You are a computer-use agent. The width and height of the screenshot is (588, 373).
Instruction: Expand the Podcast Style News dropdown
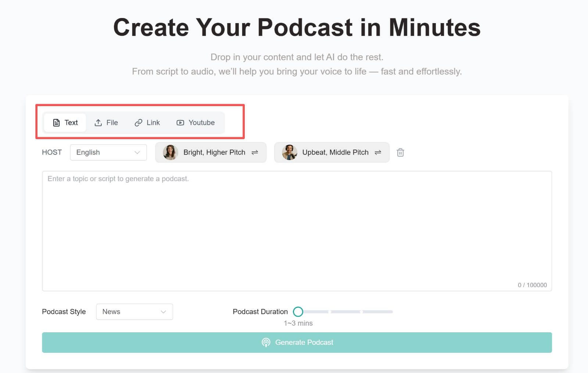click(134, 312)
